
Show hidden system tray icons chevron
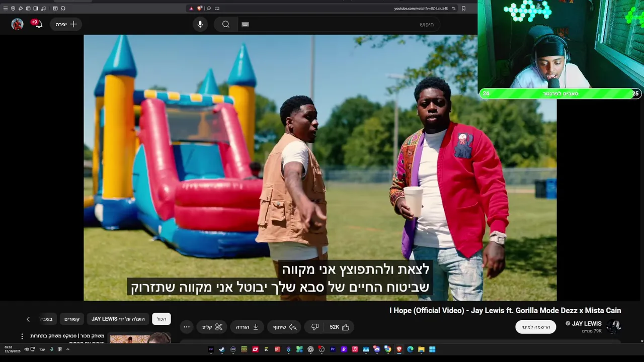click(68, 349)
